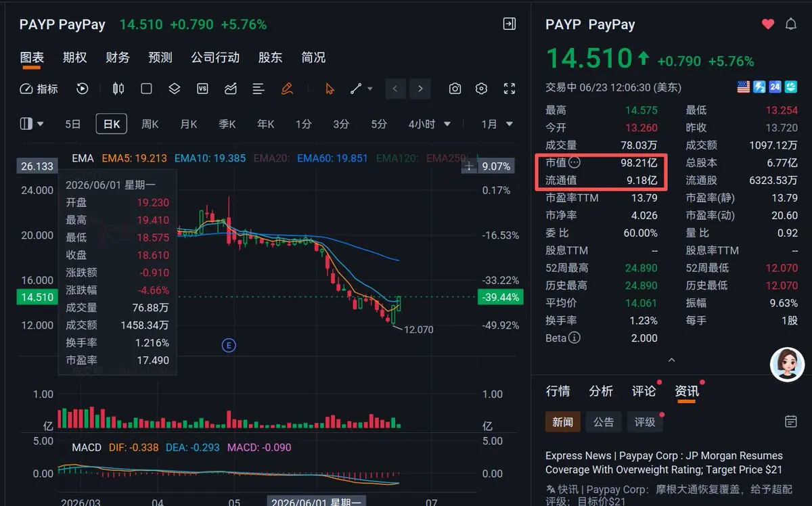Toggle the EMA120 line

click(399, 158)
